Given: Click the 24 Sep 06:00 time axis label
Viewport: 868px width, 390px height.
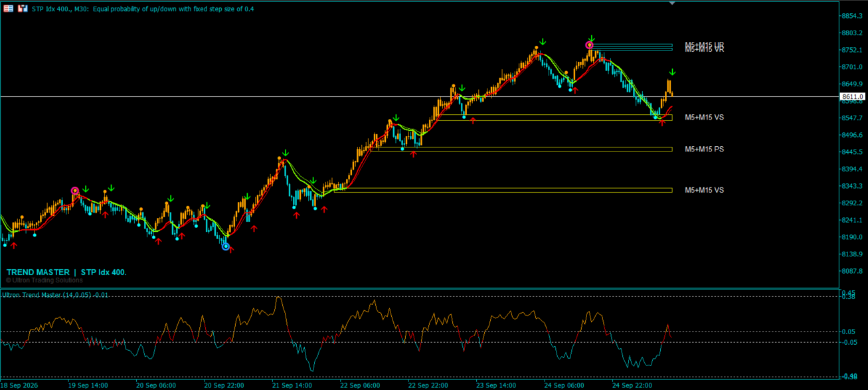Looking at the screenshot, I should 563,385.
